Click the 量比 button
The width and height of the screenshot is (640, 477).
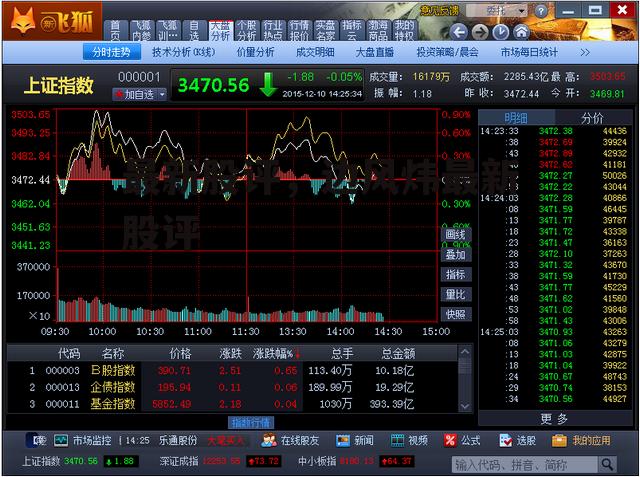(x=456, y=294)
